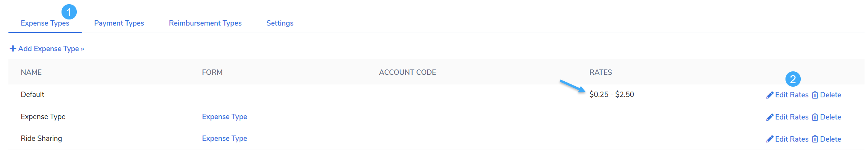Click the $0.25 - $2.50 rates value
Screen dimensions: 868x163
coord(612,94)
